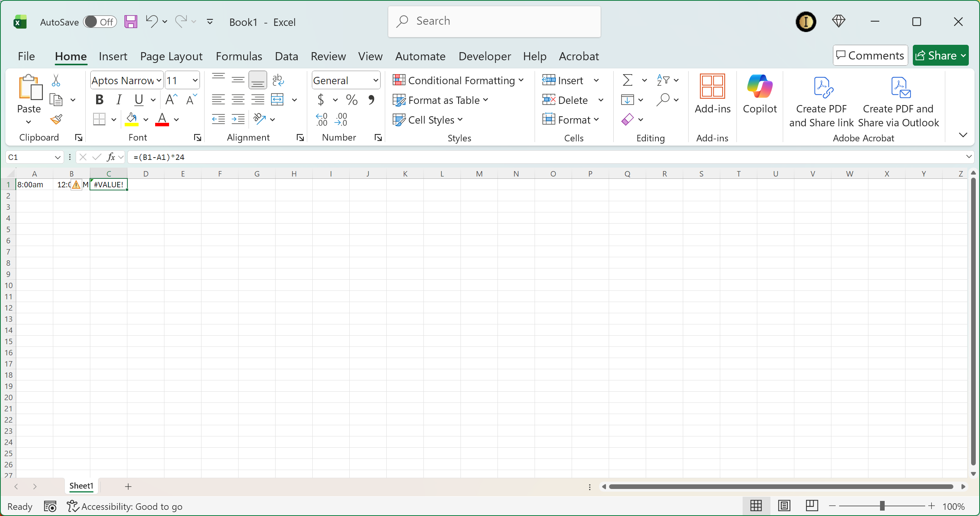
Task: Select the Bold formatting icon
Action: click(x=99, y=99)
